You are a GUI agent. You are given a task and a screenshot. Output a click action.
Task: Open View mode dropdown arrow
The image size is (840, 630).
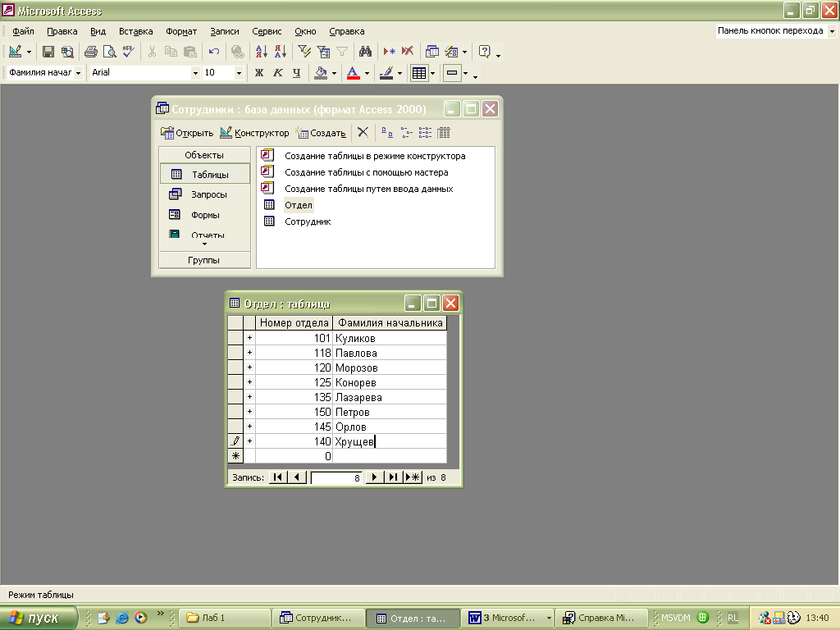point(29,52)
